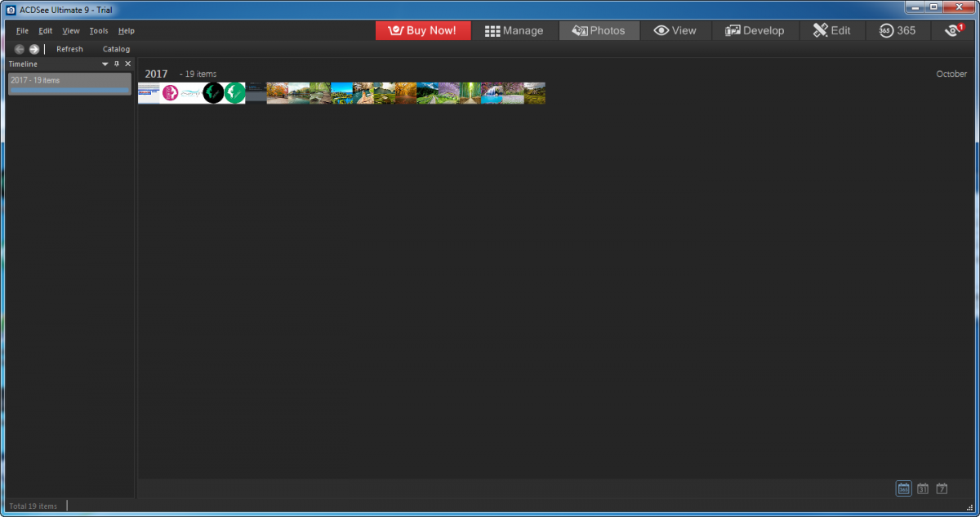
Task: Switch to year view (365 calendar)
Action: [x=903, y=488]
